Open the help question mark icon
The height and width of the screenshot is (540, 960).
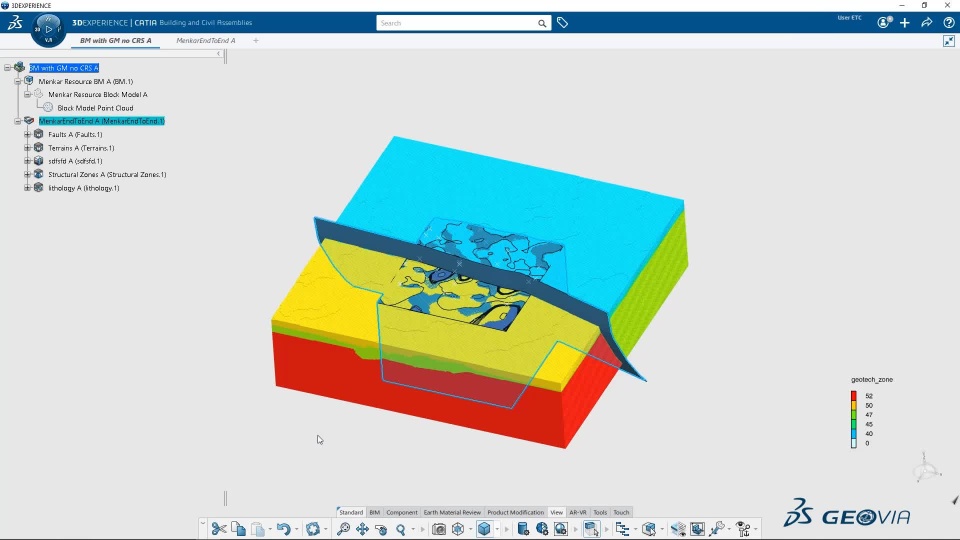pyautogui.click(x=948, y=23)
